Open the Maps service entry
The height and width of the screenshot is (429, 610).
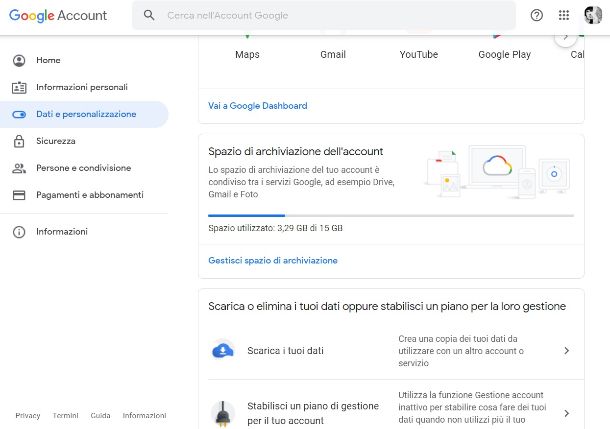point(247,54)
